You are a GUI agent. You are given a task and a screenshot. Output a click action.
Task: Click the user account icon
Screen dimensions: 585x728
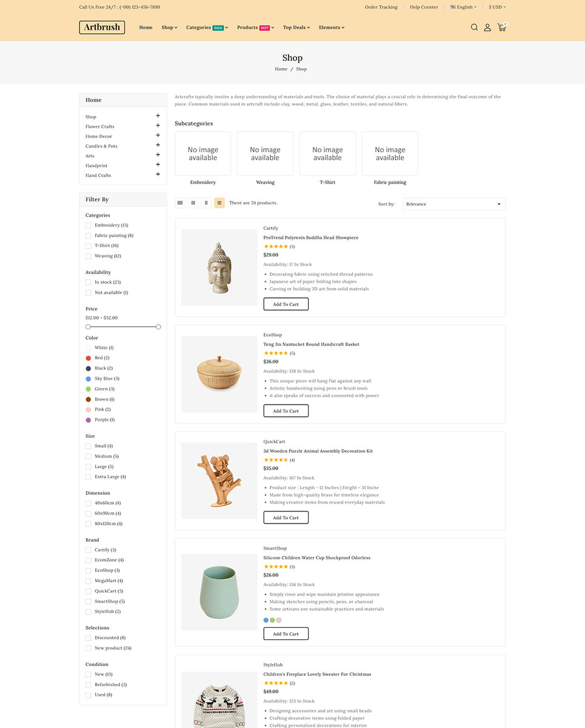pos(487,27)
